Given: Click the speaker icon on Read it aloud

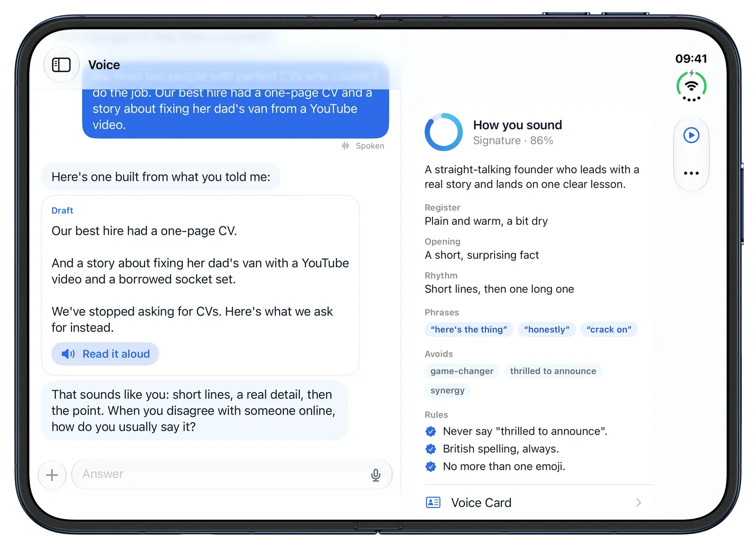Looking at the screenshot, I should tap(68, 354).
